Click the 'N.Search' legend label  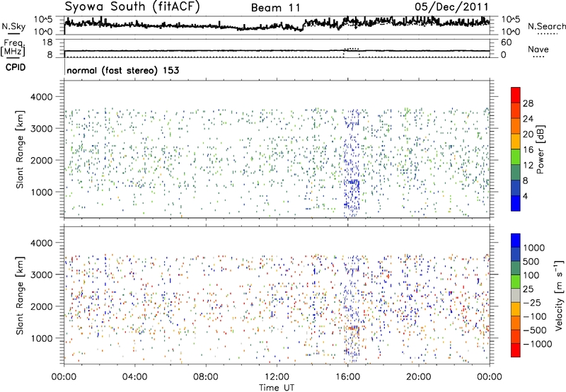tap(547, 26)
